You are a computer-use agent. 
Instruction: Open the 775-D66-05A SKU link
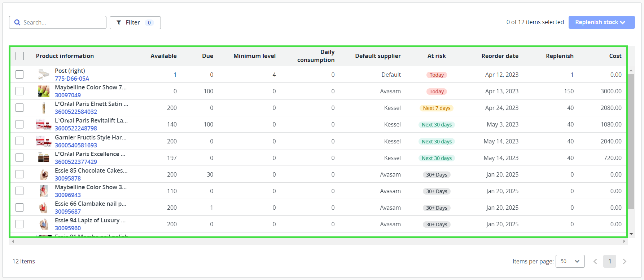(x=72, y=79)
